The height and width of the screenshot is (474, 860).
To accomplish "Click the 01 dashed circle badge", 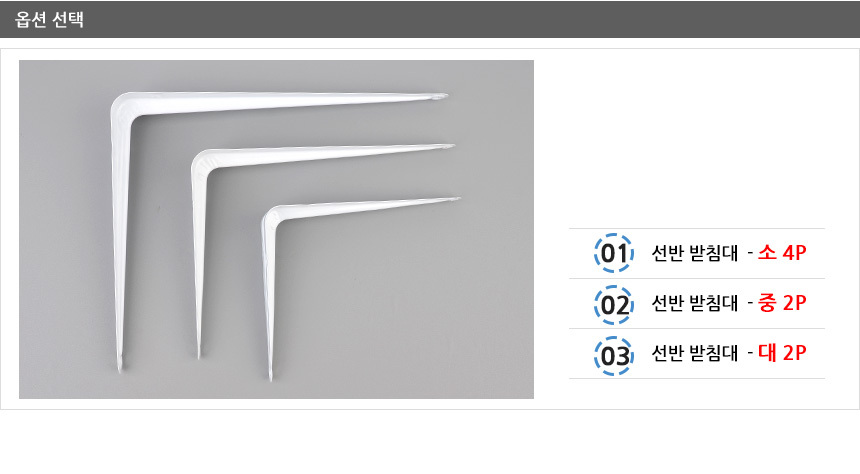I will click(614, 253).
